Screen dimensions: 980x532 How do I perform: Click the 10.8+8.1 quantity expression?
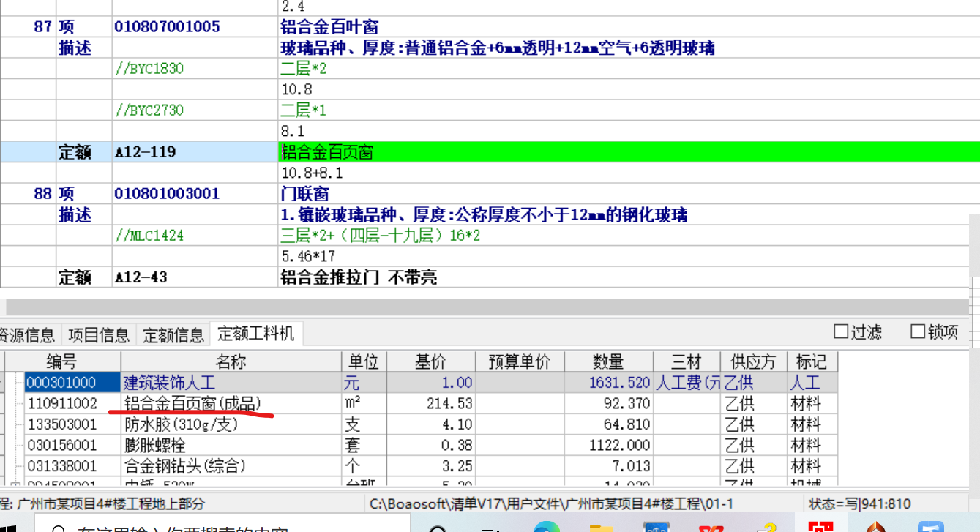[312, 173]
